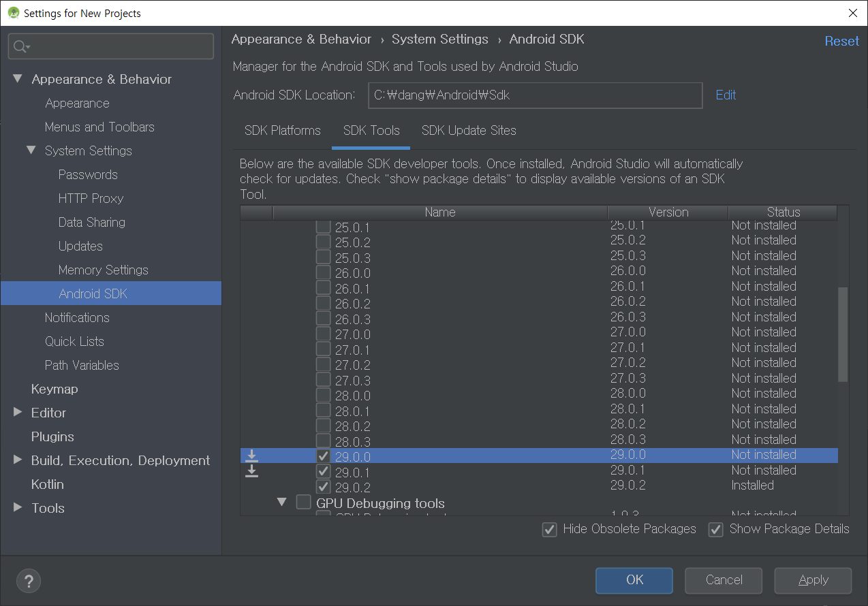Open Quick Lists settings
Viewport: 868px width, 606px height.
pyautogui.click(x=74, y=341)
